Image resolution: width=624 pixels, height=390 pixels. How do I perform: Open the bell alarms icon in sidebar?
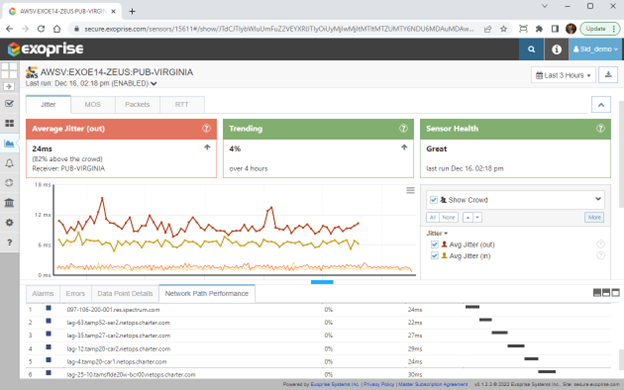9,163
